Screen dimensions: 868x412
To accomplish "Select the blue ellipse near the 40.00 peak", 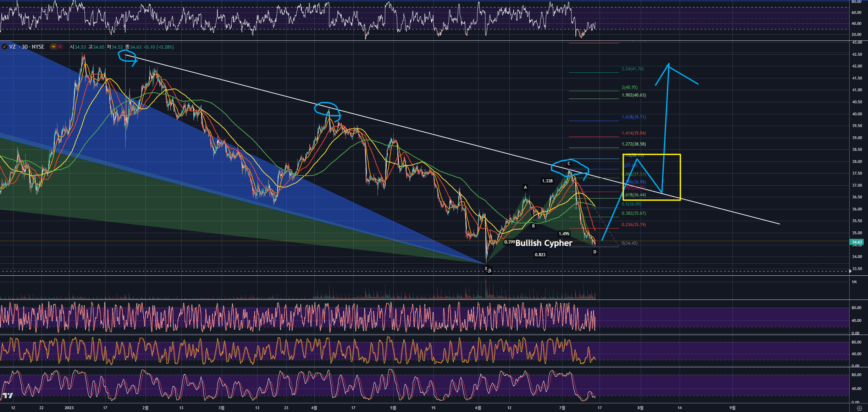I will 315,108.
